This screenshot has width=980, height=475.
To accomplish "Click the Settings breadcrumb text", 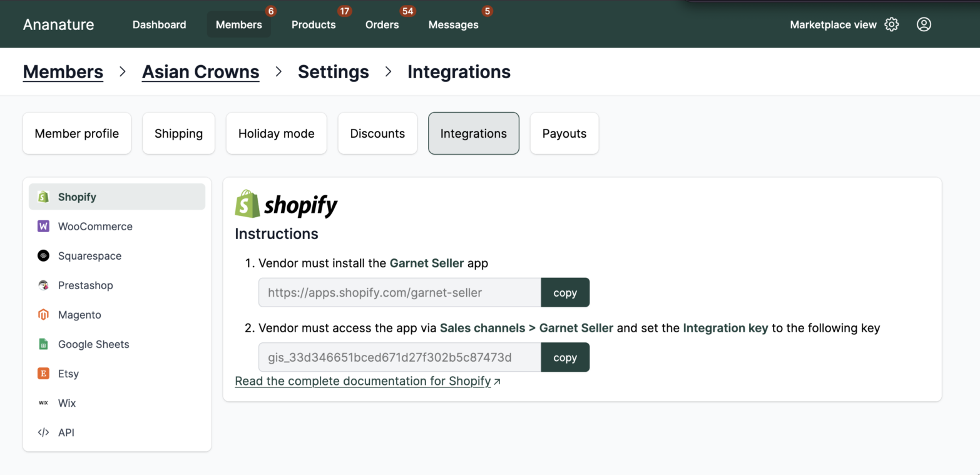I will pos(334,72).
